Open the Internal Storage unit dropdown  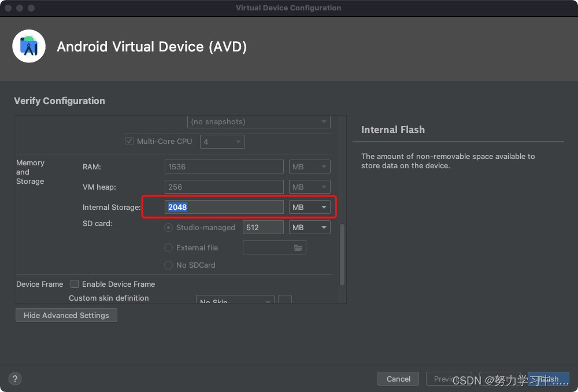tap(310, 207)
